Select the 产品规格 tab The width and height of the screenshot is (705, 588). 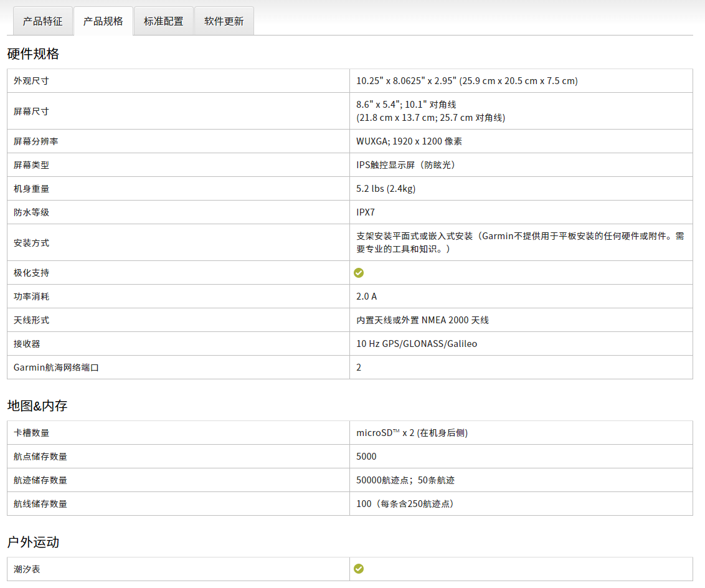[103, 21]
